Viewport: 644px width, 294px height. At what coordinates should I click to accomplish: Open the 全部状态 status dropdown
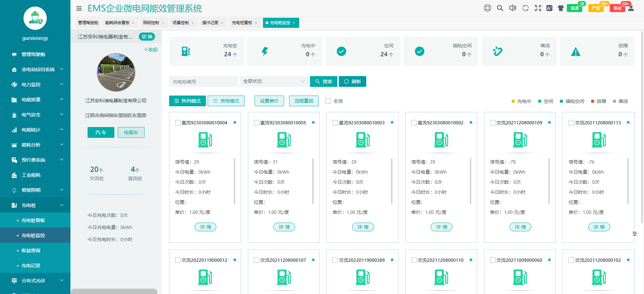pyautogui.click(x=274, y=81)
